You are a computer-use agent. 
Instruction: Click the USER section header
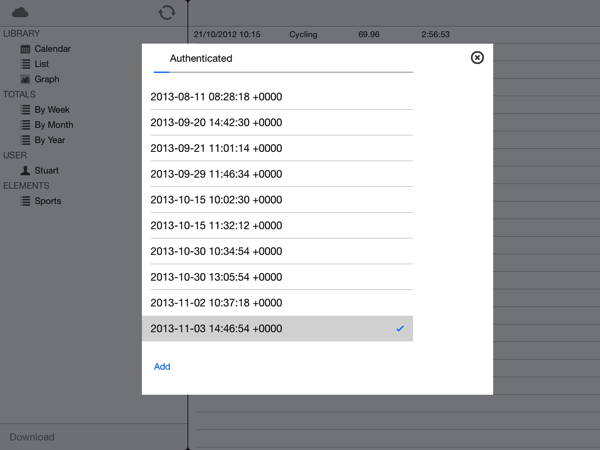(x=15, y=155)
